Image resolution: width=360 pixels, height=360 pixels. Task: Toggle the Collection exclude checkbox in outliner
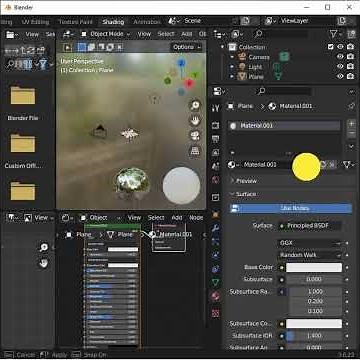pyautogui.click(x=330, y=47)
